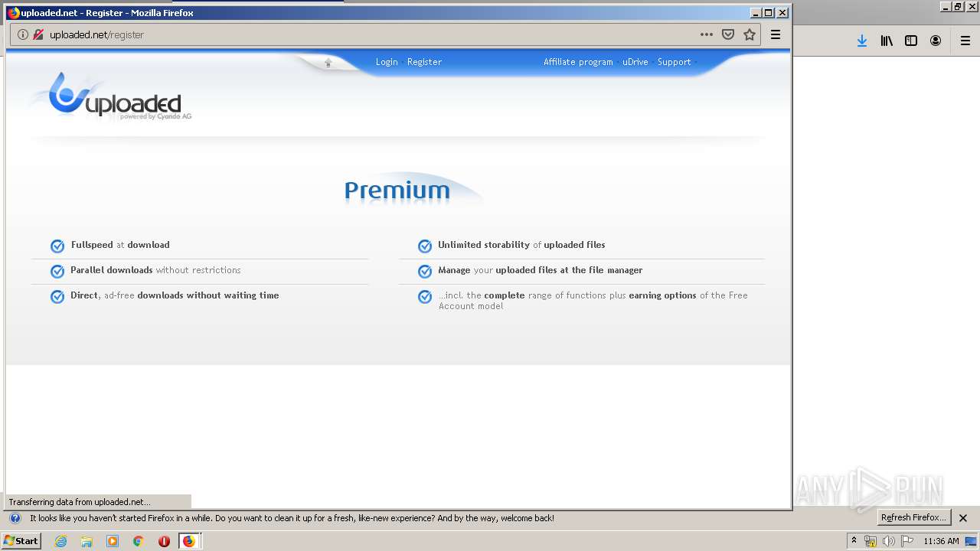Click checkmark icon next to Direct ad-free downloads
The height and width of the screenshot is (551, 980).
(x=57, y=296)
